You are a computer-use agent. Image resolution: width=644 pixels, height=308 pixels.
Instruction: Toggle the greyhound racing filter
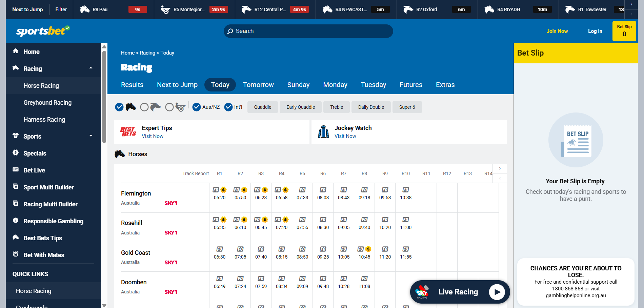tap(144, 107)
